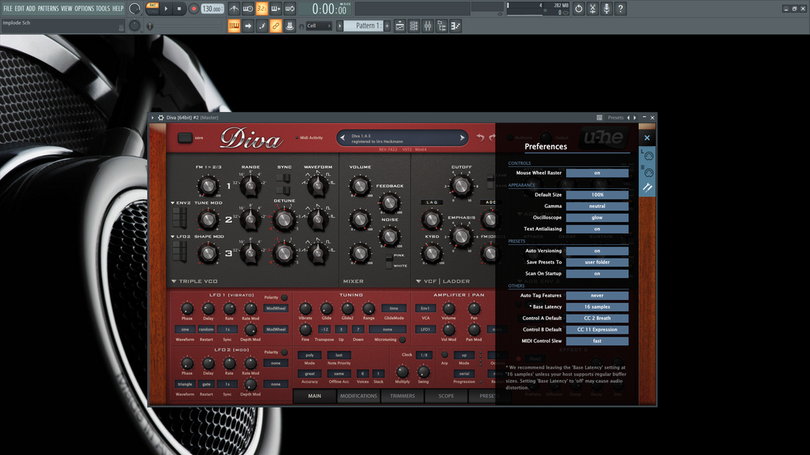Close the Preferences panel with the X
Viewport: 810px width, 455px height.
(x=647, y=138)
